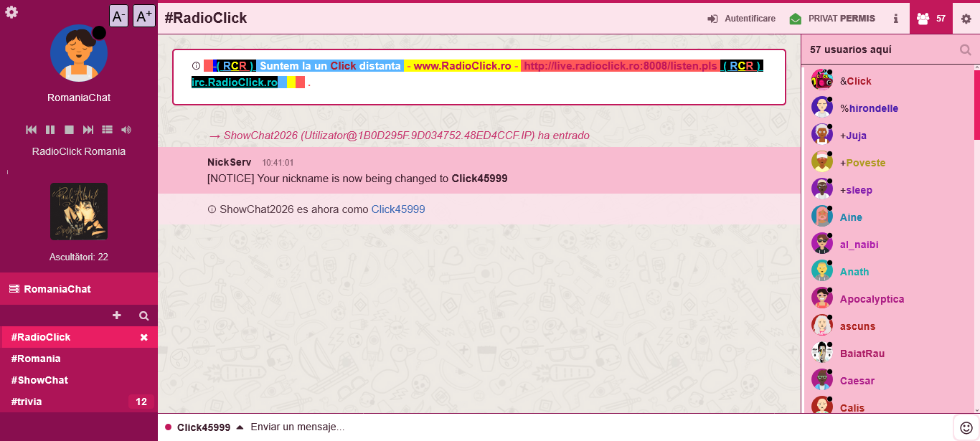Toggle the user list with 57 button
Viewport: 980px width, 441px height.
[930, 19]
